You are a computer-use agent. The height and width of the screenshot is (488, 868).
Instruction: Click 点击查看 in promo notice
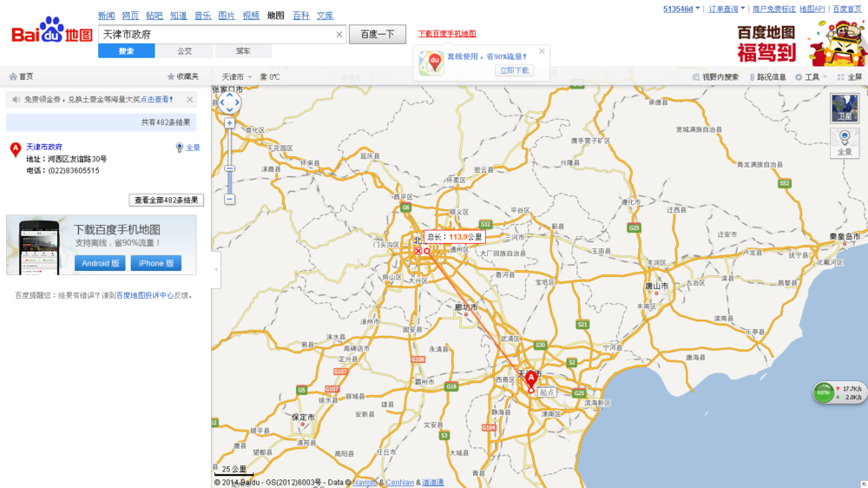pyautogui.click(x=156, y=100)
